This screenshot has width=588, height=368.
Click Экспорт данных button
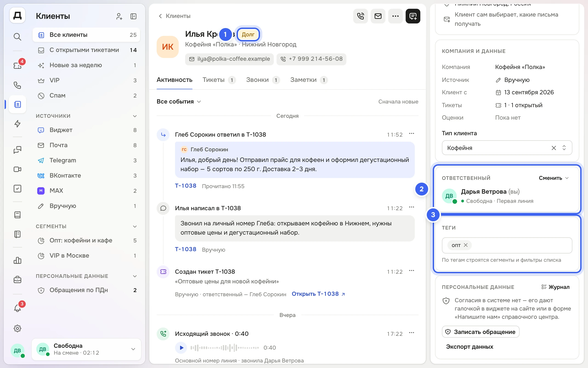coord(469,347)
